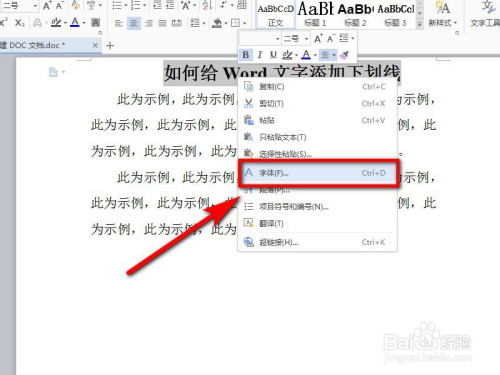Open the font group dialog launcher

100,33
